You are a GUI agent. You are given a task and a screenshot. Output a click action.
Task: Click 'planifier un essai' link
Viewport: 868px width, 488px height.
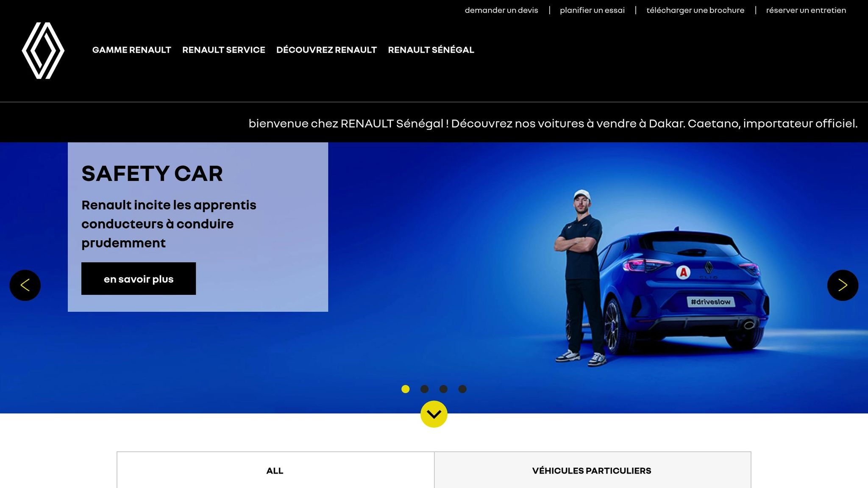[x=592, y=10]
